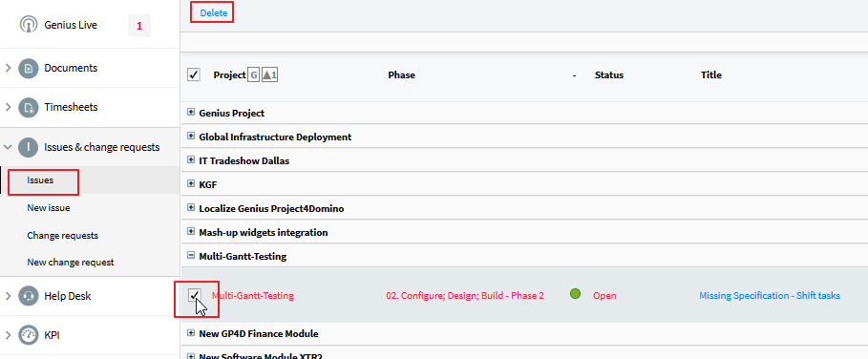Click the dash column header

coord(574,75)
